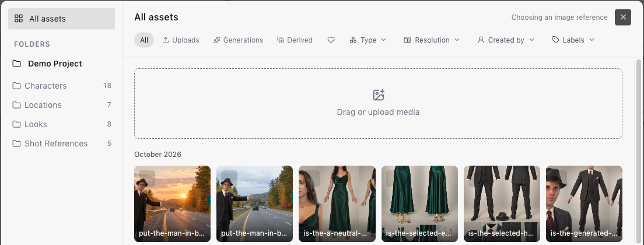Tick the checkbox on is-the-selected-e thumbnail
The image size is (644, 245).
coord(394,178)
